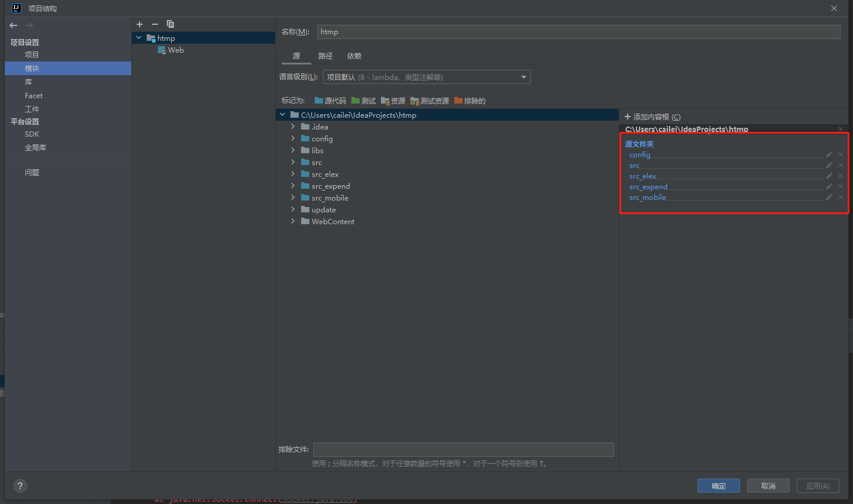Edit properties of src_mobile source folder
Screen dimensions: 853x504
tap(829, 198)
